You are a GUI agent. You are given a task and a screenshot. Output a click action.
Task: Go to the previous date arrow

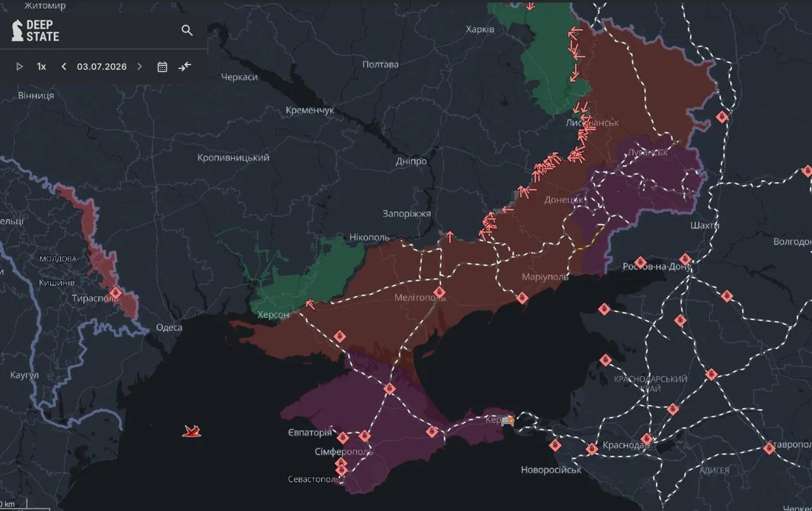(63, 67)
